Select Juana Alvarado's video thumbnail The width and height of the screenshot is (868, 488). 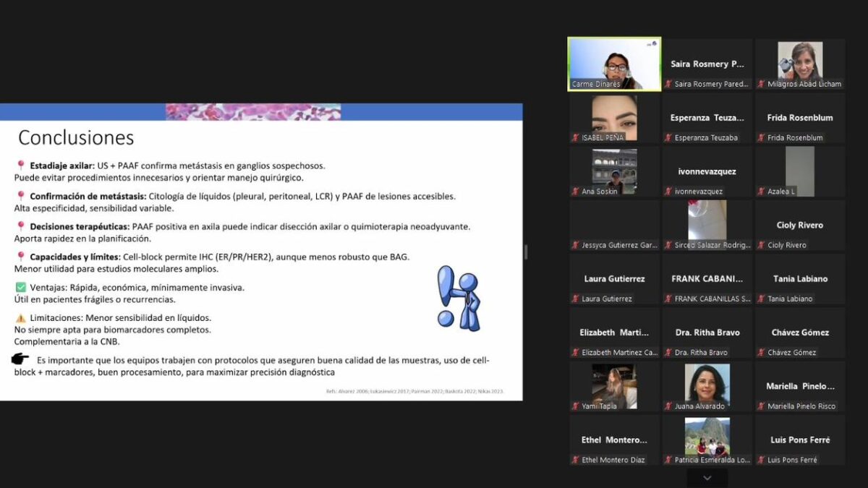(707, 385)
